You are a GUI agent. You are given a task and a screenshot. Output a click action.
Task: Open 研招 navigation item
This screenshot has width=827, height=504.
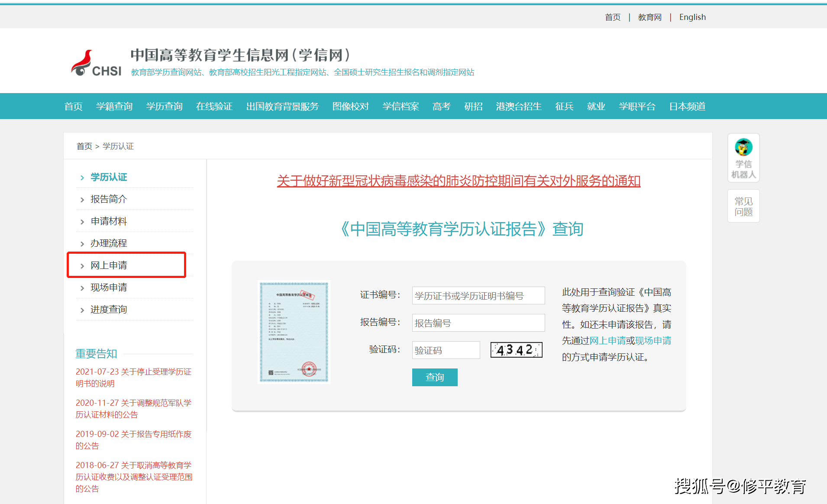474,107
